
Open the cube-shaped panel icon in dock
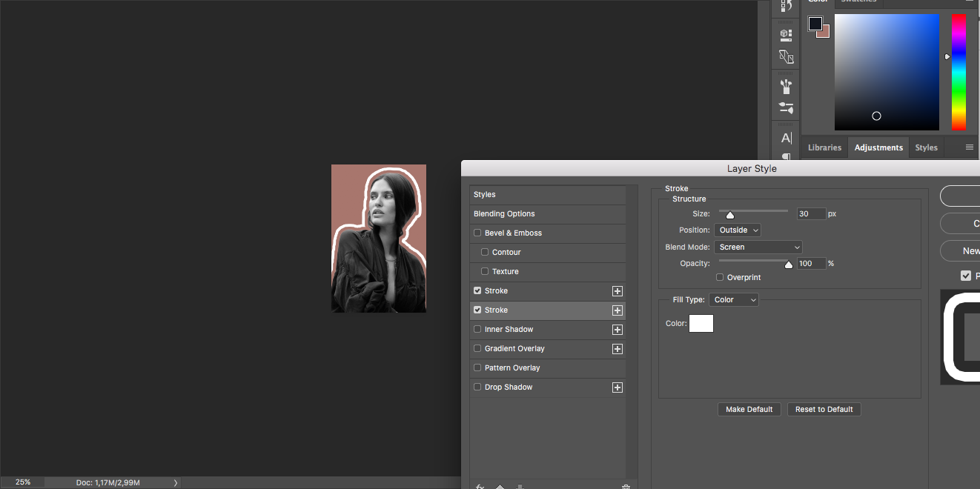coord(787,34)
